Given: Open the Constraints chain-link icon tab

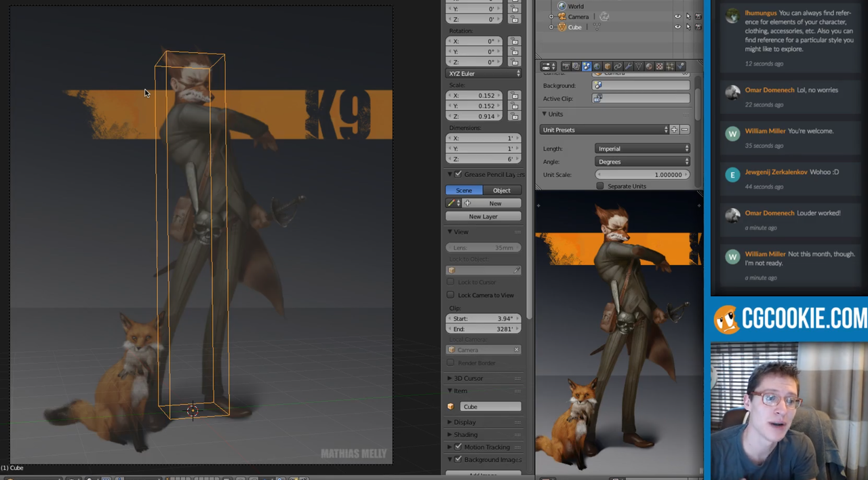Looking at the screenshot, I should click(x=618, y=66).
